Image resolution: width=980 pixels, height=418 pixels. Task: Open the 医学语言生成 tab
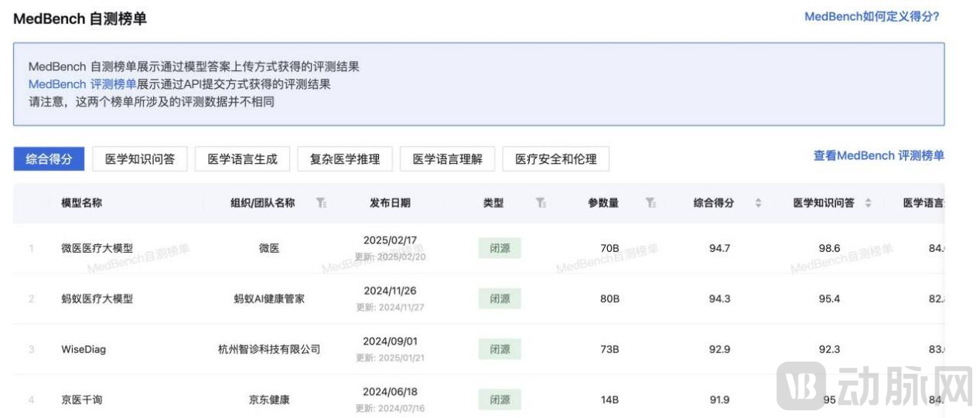(x=242, y=159)
